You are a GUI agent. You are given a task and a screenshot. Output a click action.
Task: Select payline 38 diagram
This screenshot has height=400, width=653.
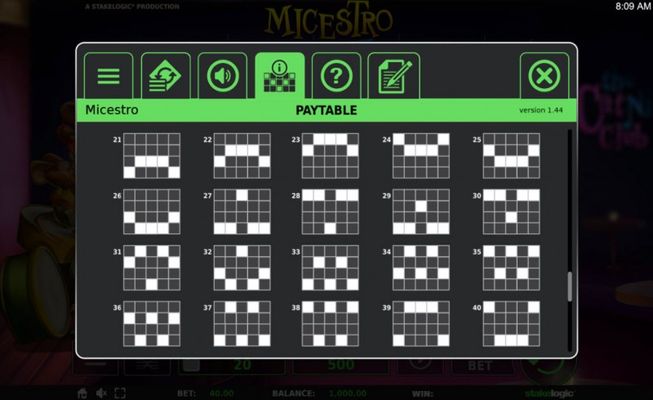(x=330, y=324)
